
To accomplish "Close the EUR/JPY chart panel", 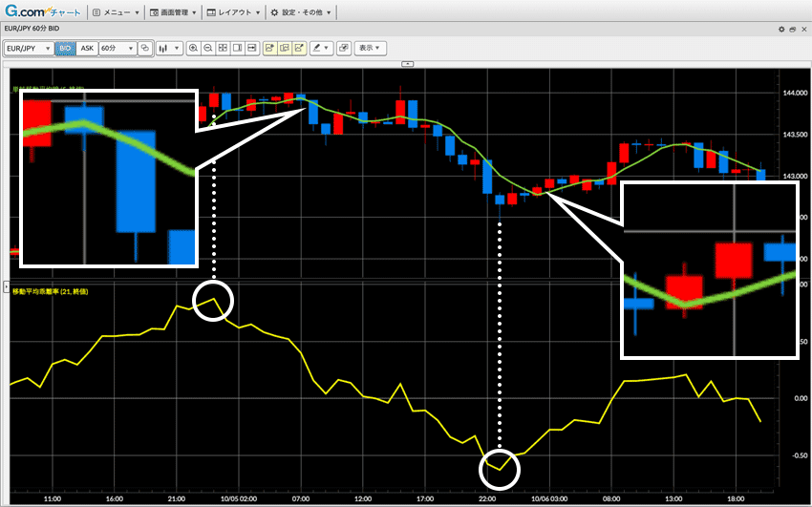I will tap(803, 30).
